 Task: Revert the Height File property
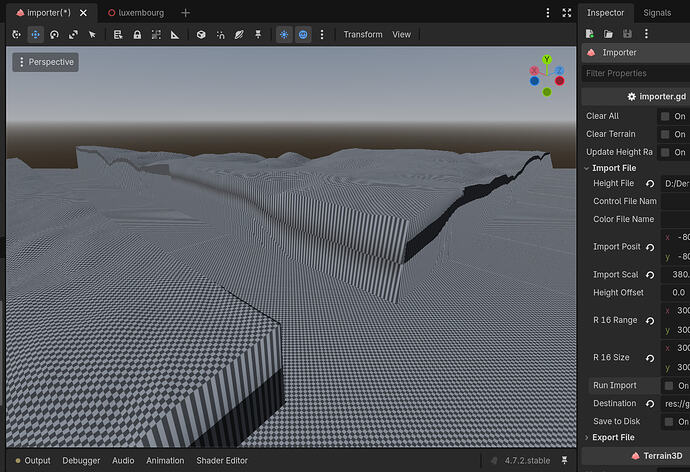(x=650, y=183)
